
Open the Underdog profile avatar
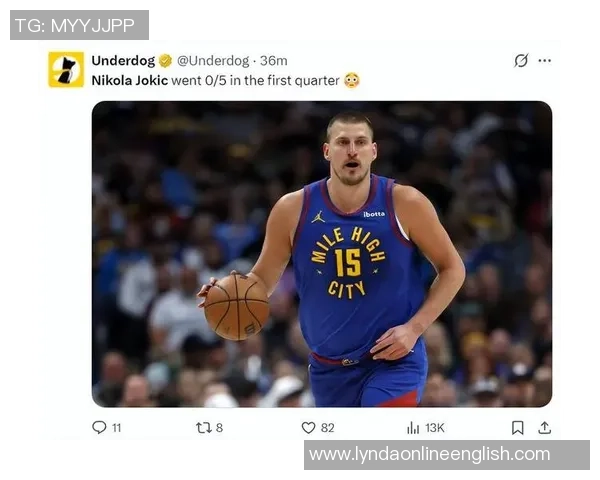[x=66, y=69]
